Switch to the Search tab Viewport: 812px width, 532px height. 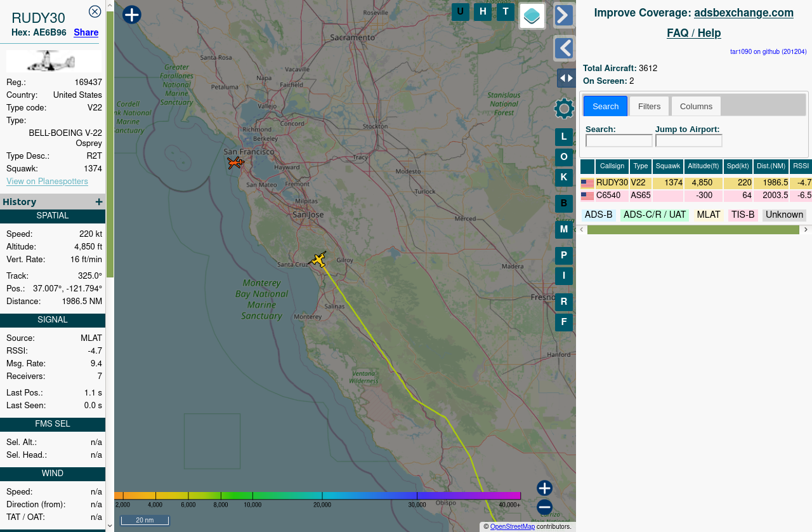605,106
